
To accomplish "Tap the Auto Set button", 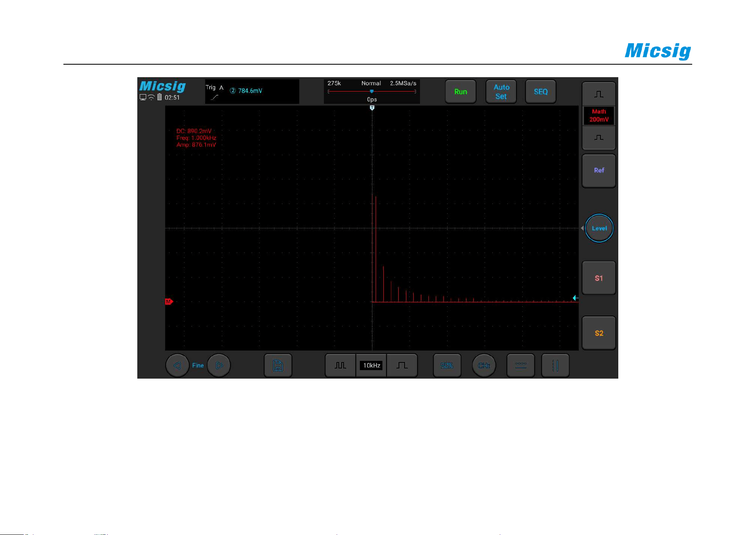I will [x=501, y=92].
